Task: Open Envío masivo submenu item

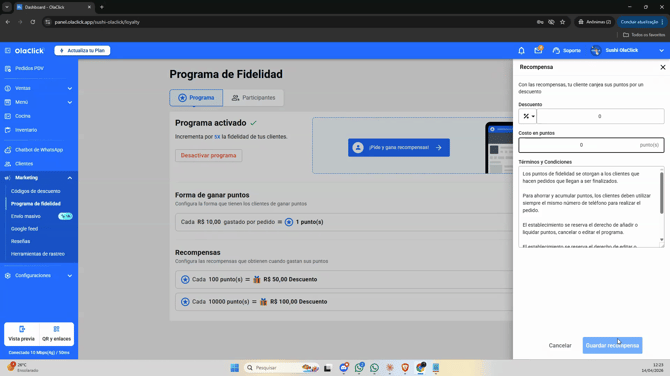Action: click(x=26, y=216)
